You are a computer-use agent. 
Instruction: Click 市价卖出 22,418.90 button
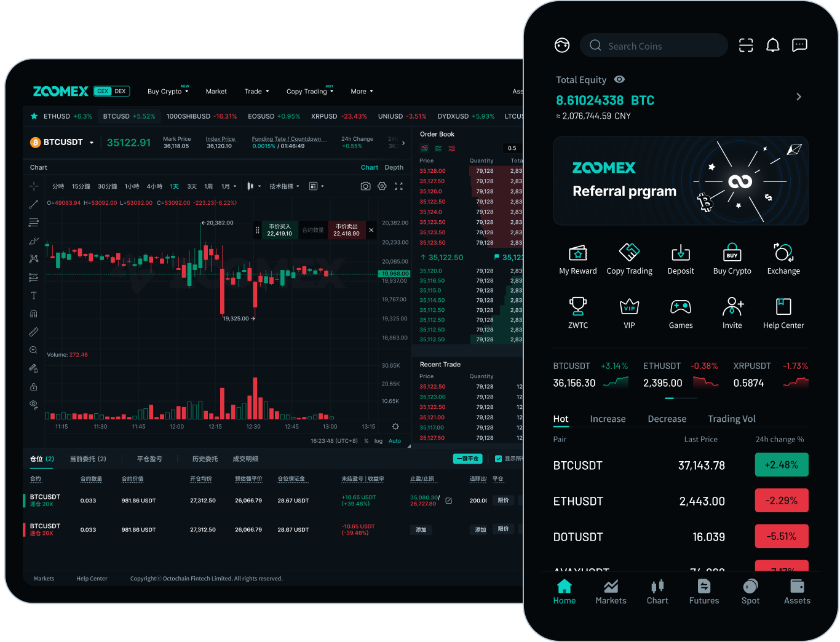346,230
